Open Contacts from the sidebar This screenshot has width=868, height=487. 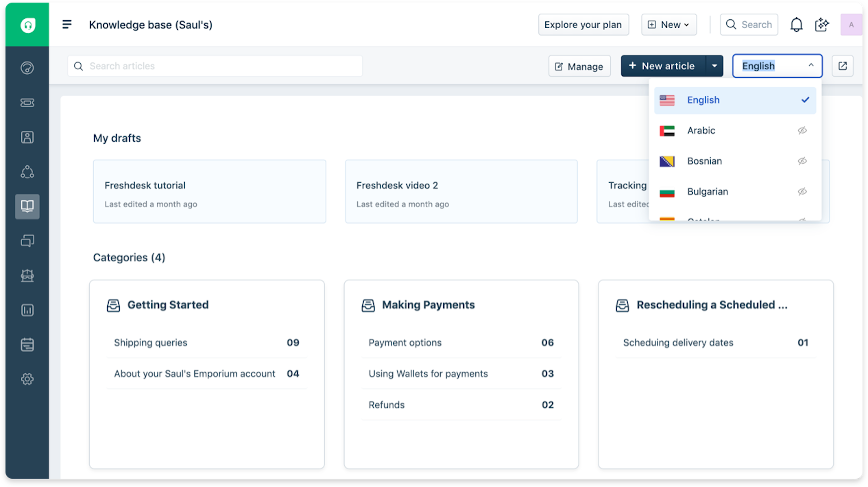27,137
